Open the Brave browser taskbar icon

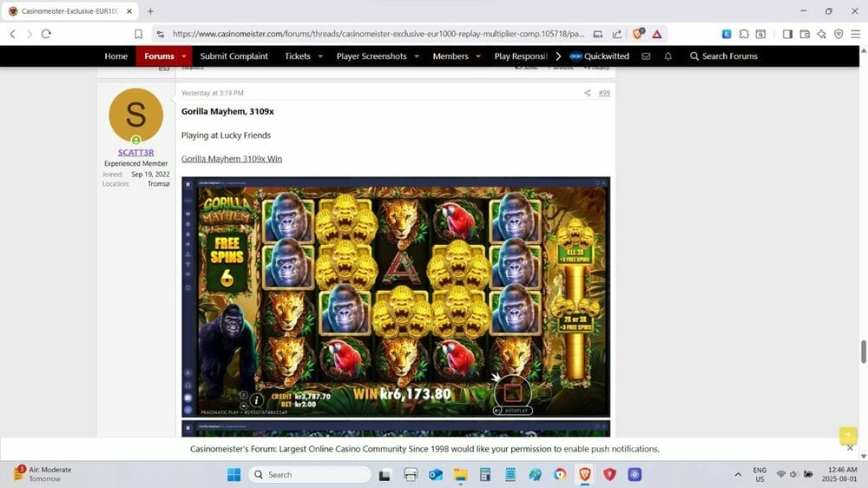(x=585, y=475)
